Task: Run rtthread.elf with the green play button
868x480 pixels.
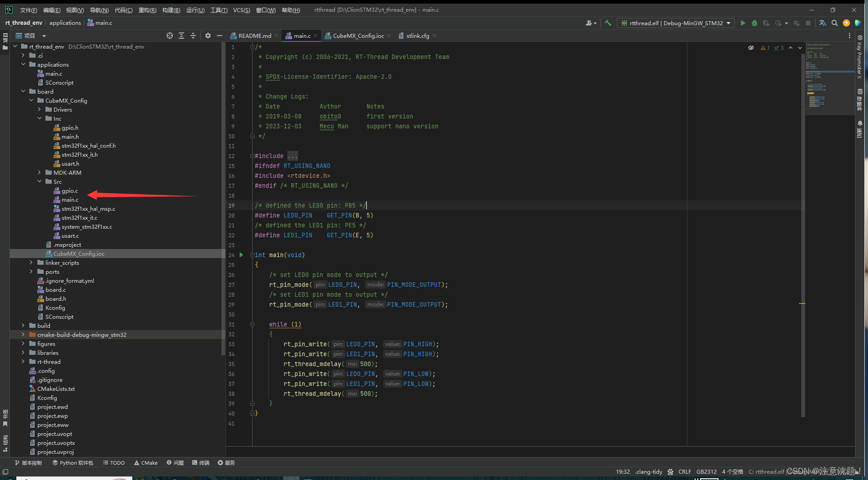Action: tap(743, 23)
